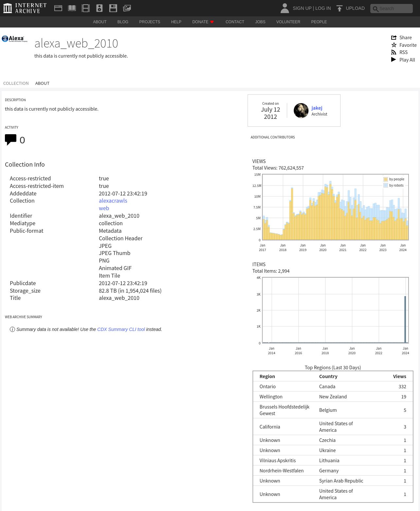This screenshot has height=511, width=420.
Task: Click the red Donate heart icon
Action: (212, 22)
